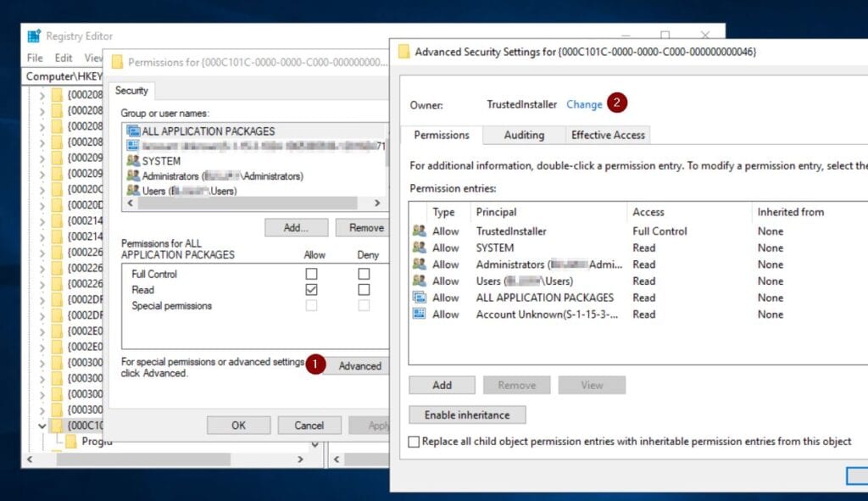Viewport: 868px width, 501px height.
Task: Click folder icon of the {00020C key
Action: pos(57,189)
